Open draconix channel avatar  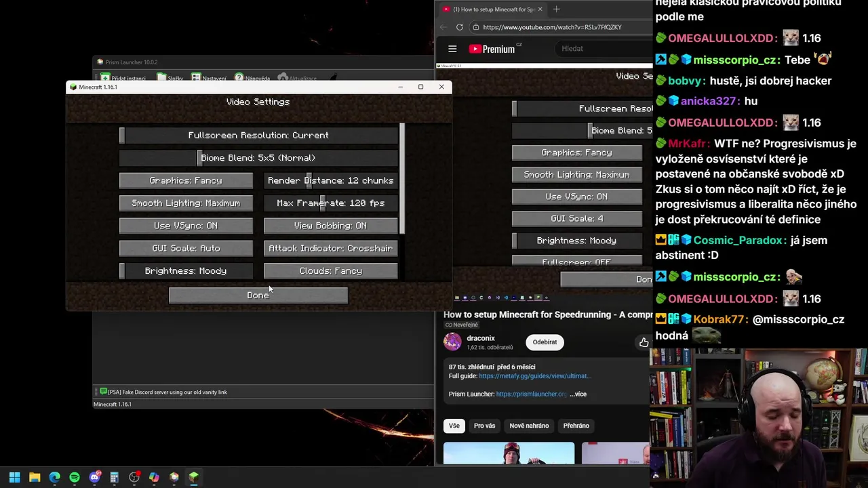tap(452, 342)
